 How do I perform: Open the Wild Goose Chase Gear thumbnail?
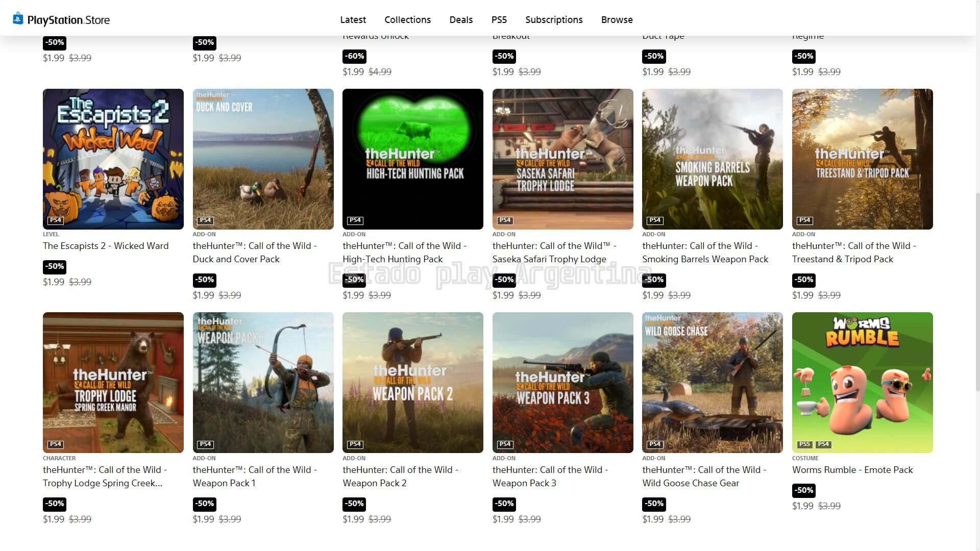pos(712,383)
